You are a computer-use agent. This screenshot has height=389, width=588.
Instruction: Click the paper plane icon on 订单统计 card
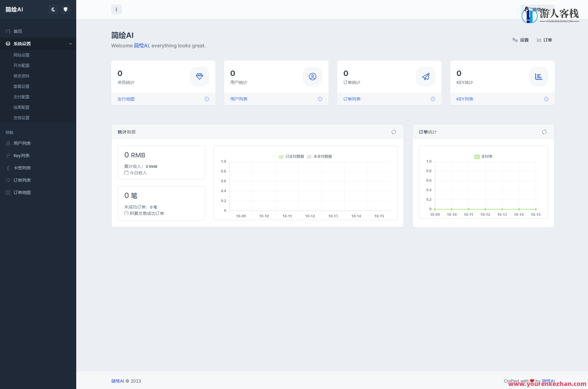click(x=425, y=77)
